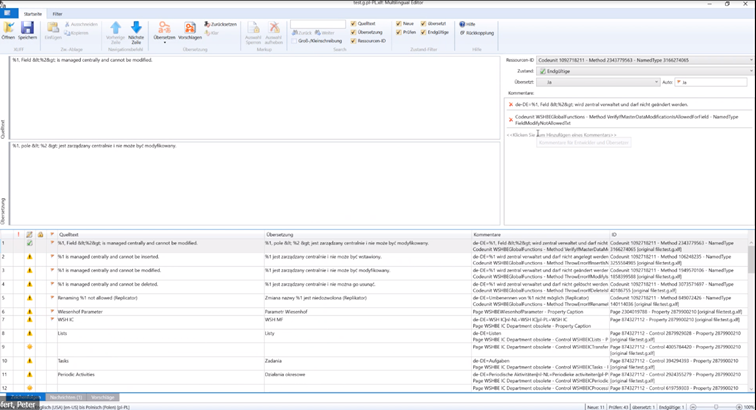
Task: Click the Auswahl Sperren lock icon
Action: point(253,27)
